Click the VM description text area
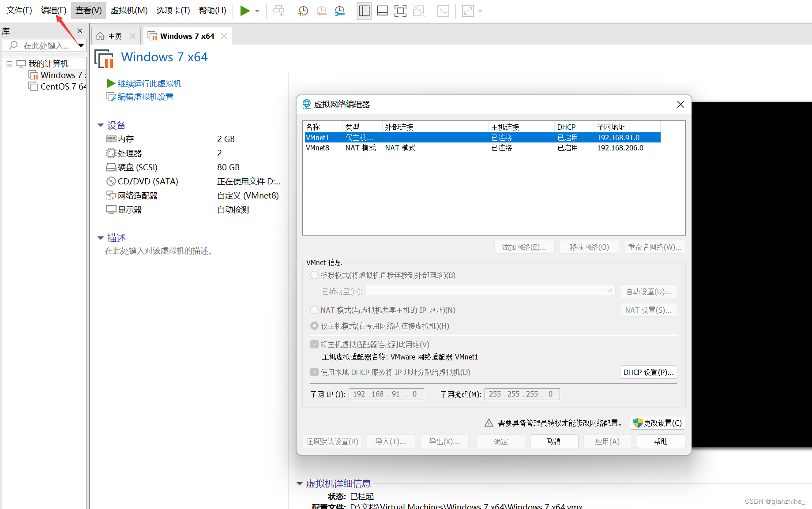812x509 pixels. 159,251
